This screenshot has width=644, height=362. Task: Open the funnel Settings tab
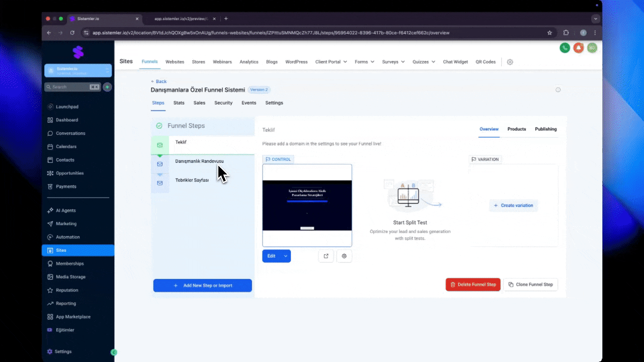pyautogui.click(x=274, y=103)
